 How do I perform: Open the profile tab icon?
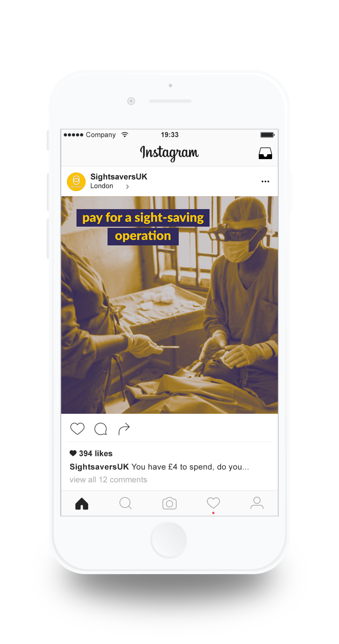click(257, 503)
